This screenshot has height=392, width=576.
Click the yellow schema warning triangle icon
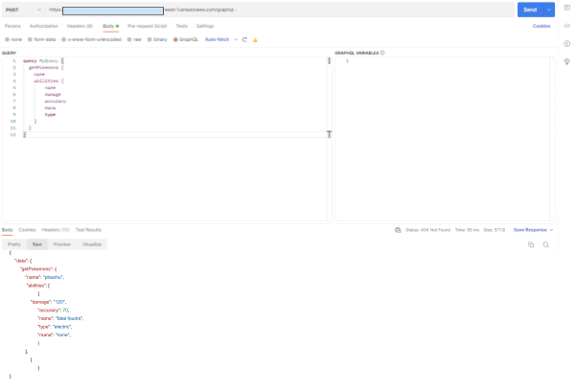(255, 39)
